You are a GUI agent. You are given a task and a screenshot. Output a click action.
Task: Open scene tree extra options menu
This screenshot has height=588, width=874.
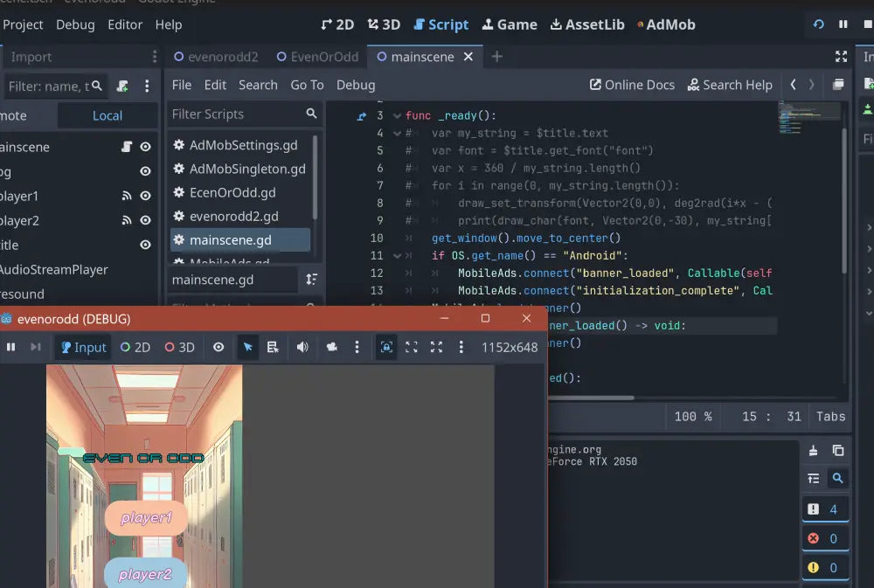click(x=147, y=86)
